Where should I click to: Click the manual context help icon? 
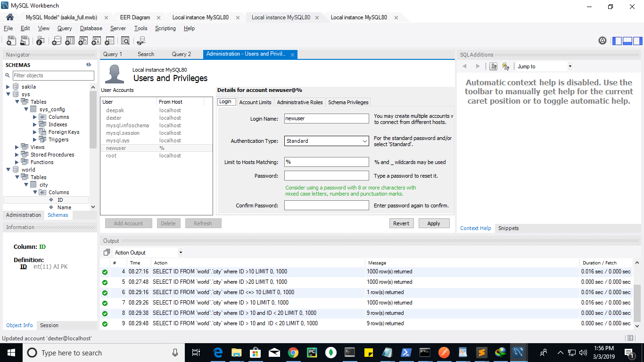click(494, 66)
